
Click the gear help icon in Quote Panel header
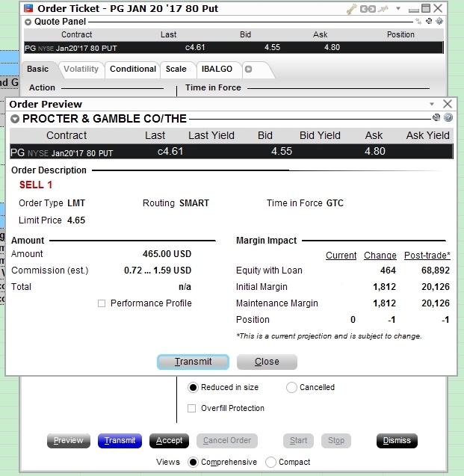click(x=439, y=21)
